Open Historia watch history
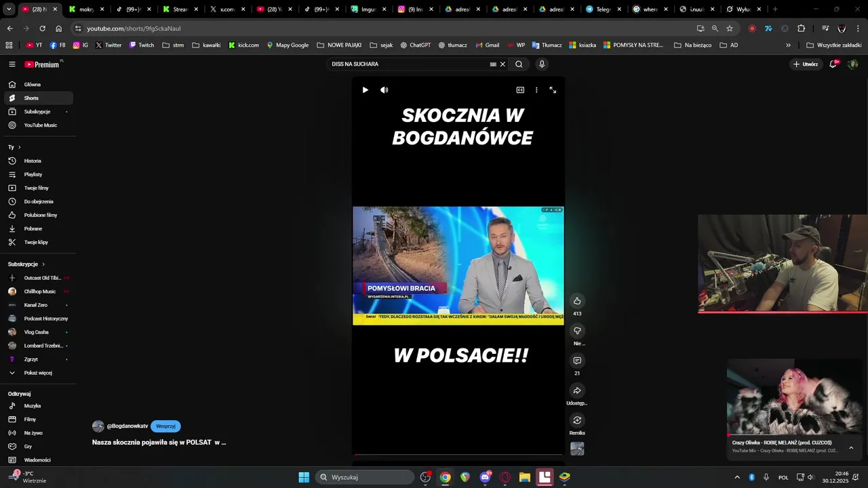The image size is (868, 488). point(39,161)
